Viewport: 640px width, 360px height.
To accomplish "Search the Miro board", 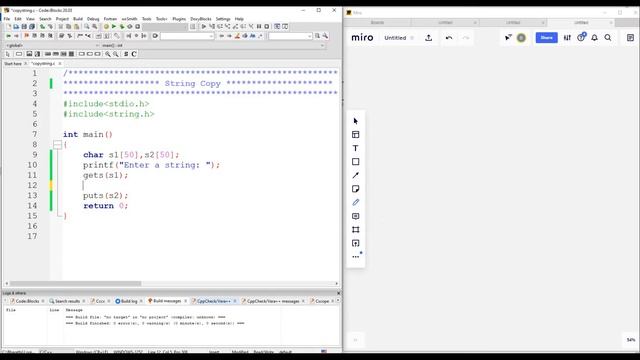I will click(x=608, y=38).
